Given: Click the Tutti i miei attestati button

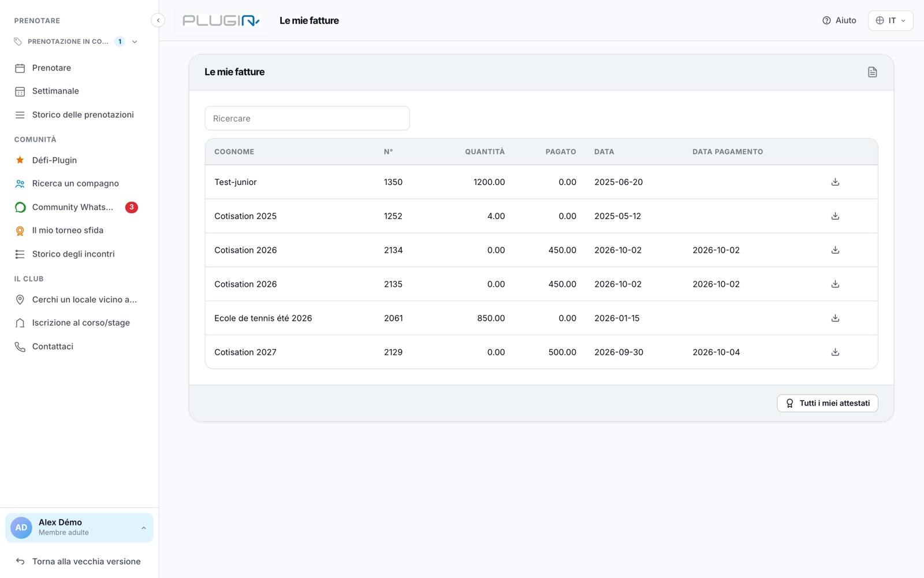Looking at the screenshot, I should coord(828,403).
